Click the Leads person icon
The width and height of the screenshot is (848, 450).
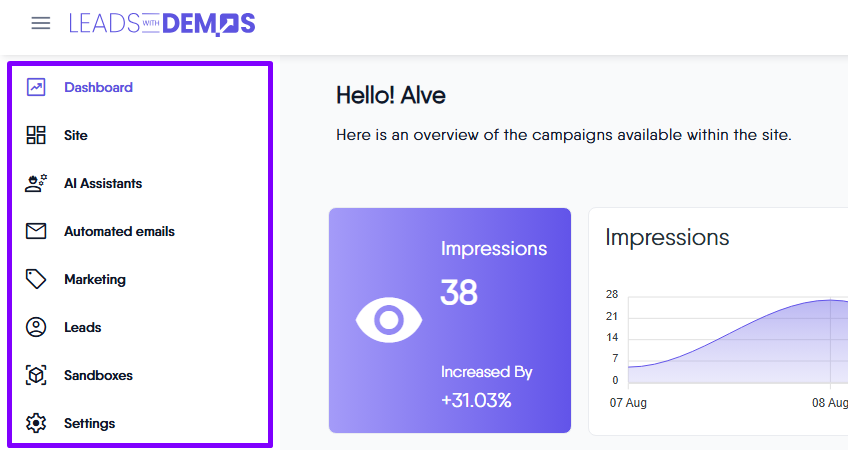(x=36, y=327)
